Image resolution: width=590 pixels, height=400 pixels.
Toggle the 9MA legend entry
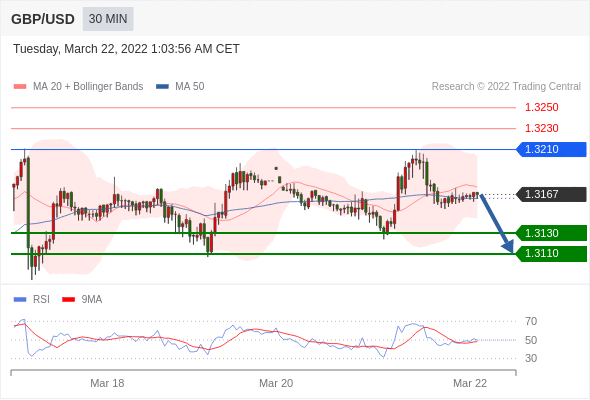(x=82, y=300)
